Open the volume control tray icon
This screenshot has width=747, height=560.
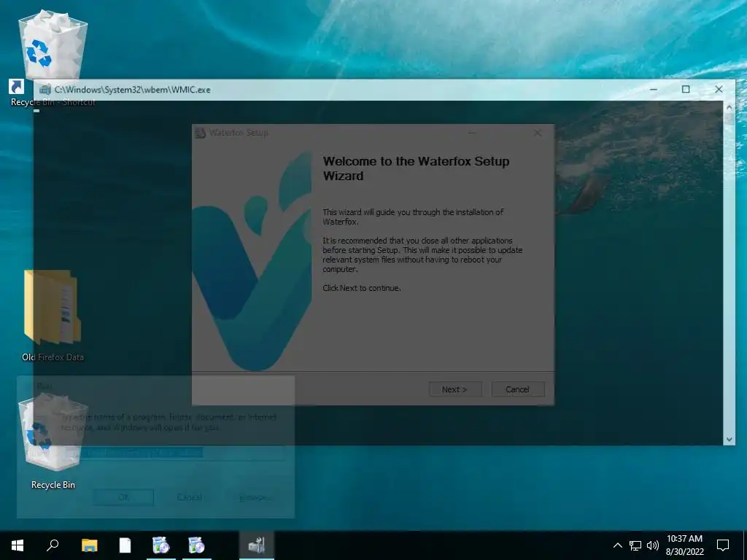coord(653,545)
